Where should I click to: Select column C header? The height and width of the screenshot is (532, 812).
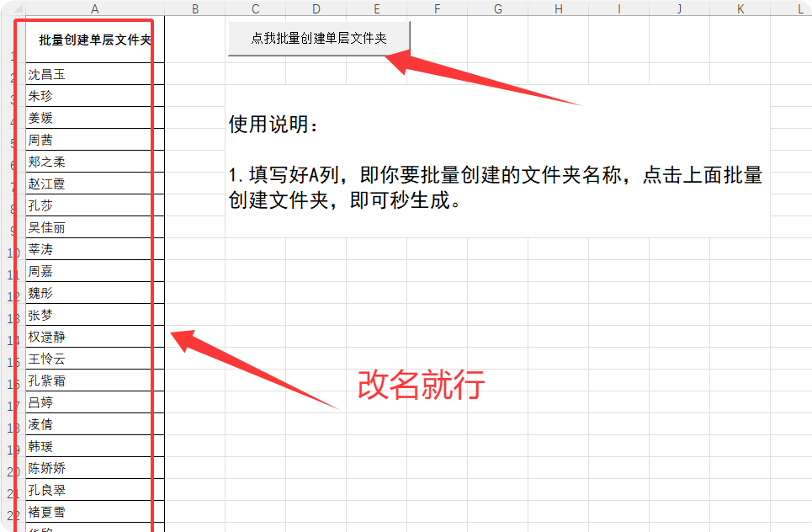255,8
